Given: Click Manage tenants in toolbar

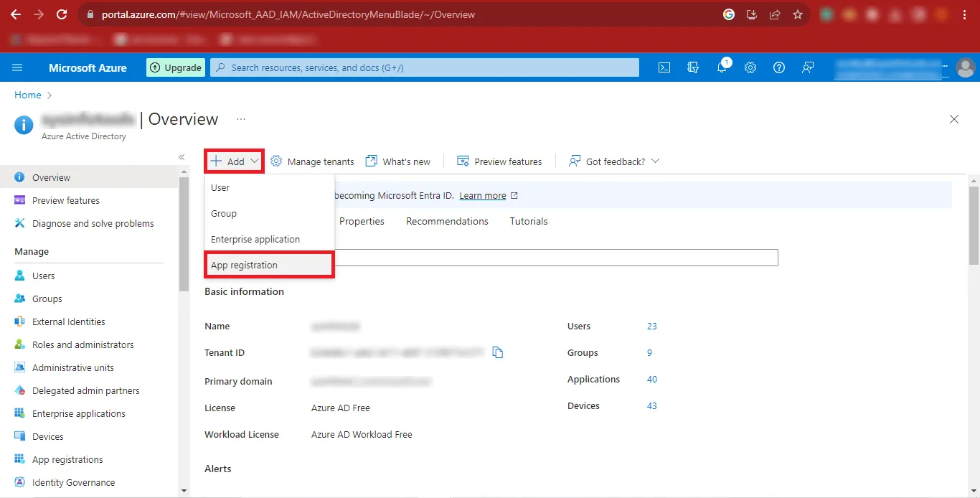Looking at the screenshot, I should tap(313, 161).
